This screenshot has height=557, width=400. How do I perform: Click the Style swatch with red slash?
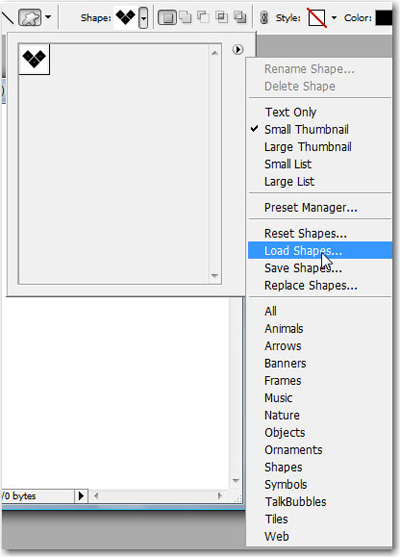pyautogui.click(x=317, y=17)
